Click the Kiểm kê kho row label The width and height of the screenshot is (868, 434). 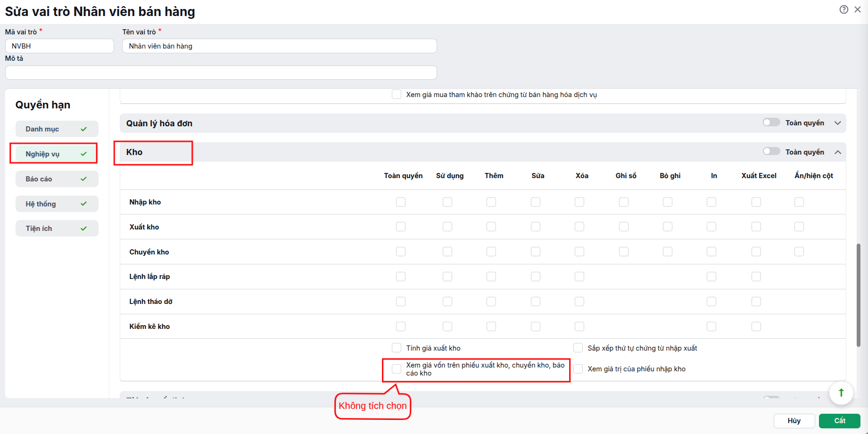click(x=149, y=327)
